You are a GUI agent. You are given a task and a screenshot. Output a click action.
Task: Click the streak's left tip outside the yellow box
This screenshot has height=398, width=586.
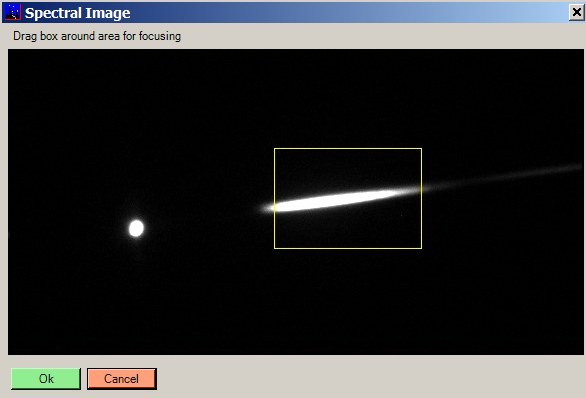click(x=268, y=208)
